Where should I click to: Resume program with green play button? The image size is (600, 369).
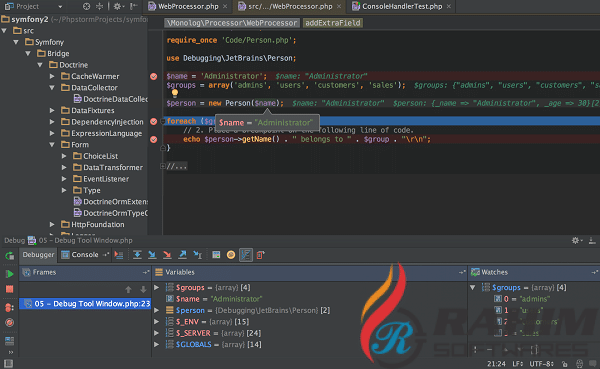click(10, 274)
